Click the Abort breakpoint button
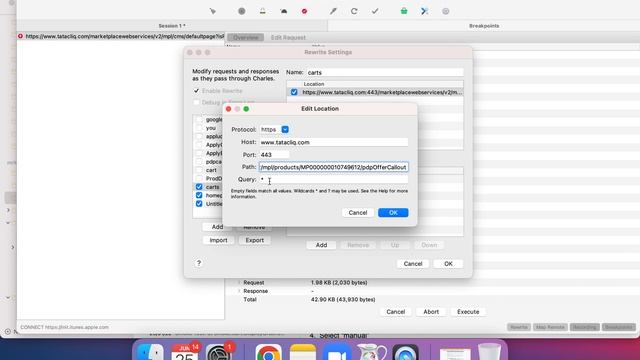640x360 pixels. click(x=431, y=312)
